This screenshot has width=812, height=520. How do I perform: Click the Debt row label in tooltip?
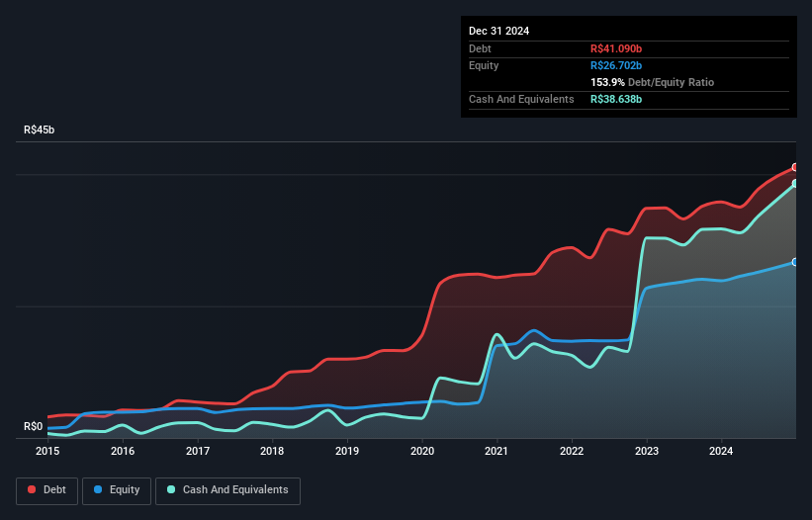[x=480, y=48]
